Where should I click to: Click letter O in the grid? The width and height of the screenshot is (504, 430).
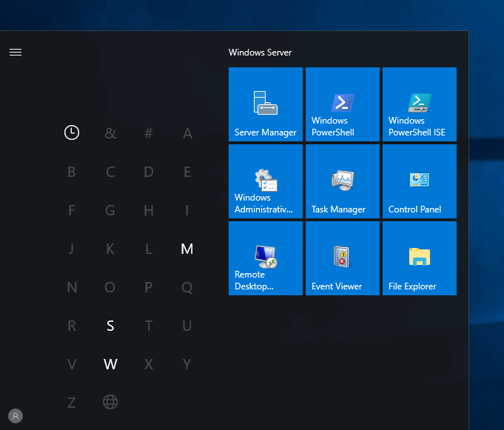[x=110, y=287]
